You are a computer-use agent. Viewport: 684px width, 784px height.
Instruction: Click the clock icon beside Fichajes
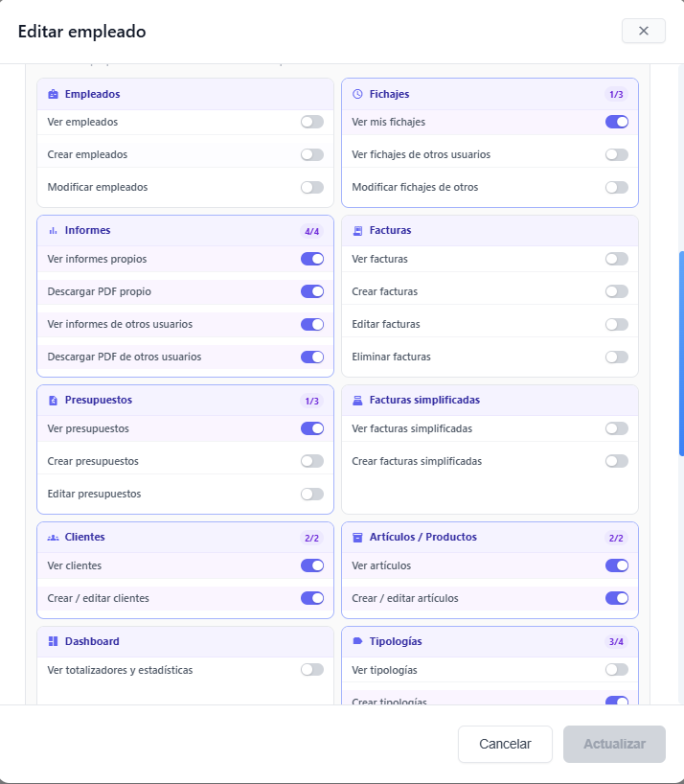point(355,94)
